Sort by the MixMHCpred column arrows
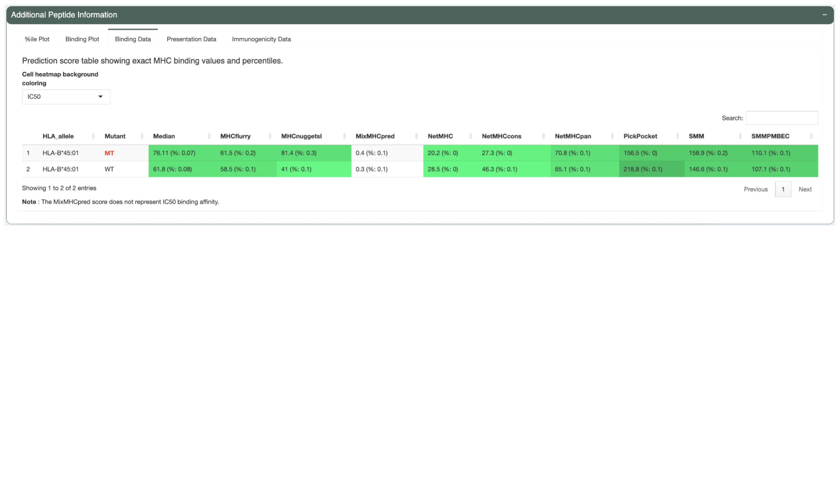The image size is (840, 504). [x=416, y=136]
